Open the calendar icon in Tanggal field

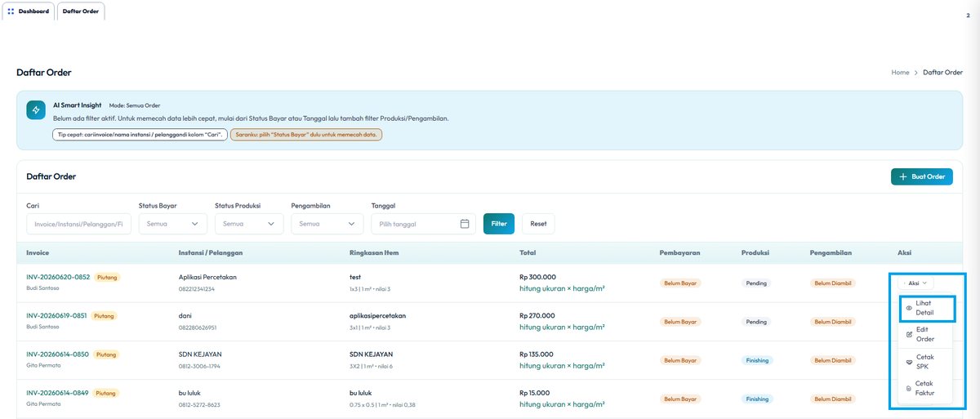coord(465,224)
